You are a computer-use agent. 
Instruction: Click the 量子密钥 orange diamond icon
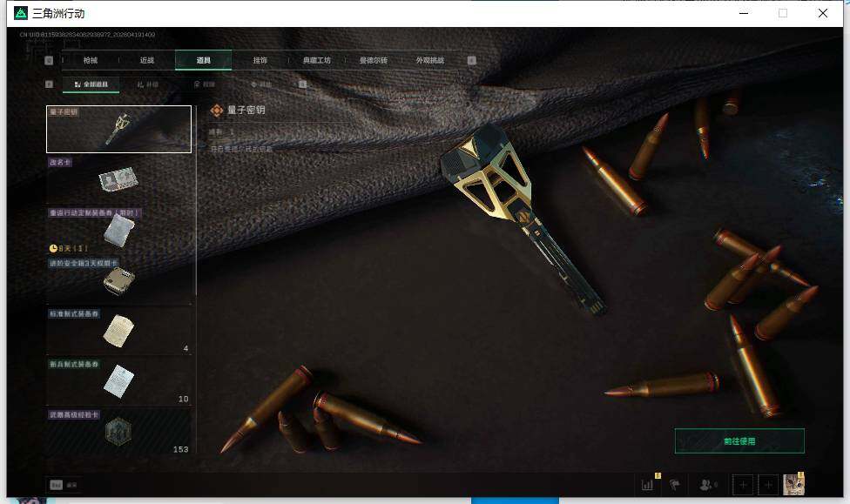pos(216,111)
